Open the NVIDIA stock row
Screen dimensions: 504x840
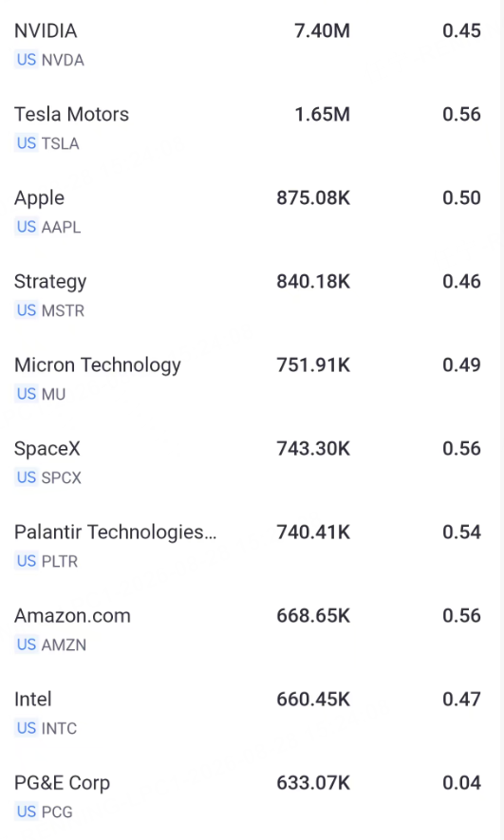pyautogui.click(x=252, y=45)
